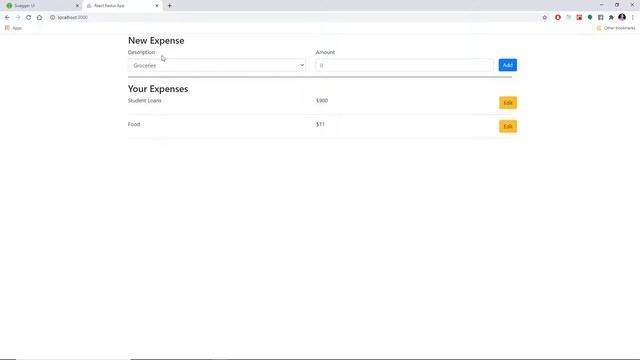Open the Chrome profile avatar
Image resolution: width=640 pixels, height=360 pixels.
[622, 17]
